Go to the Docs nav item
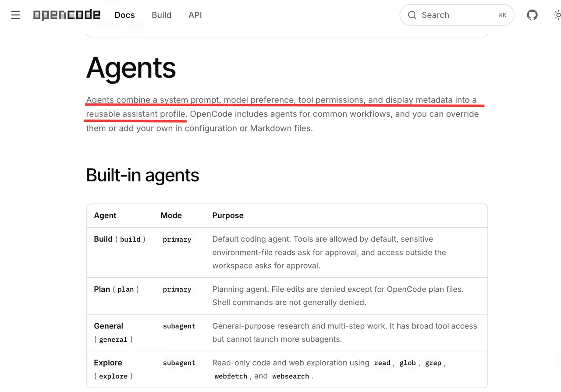The image size is (561, 392). point(124,15)
